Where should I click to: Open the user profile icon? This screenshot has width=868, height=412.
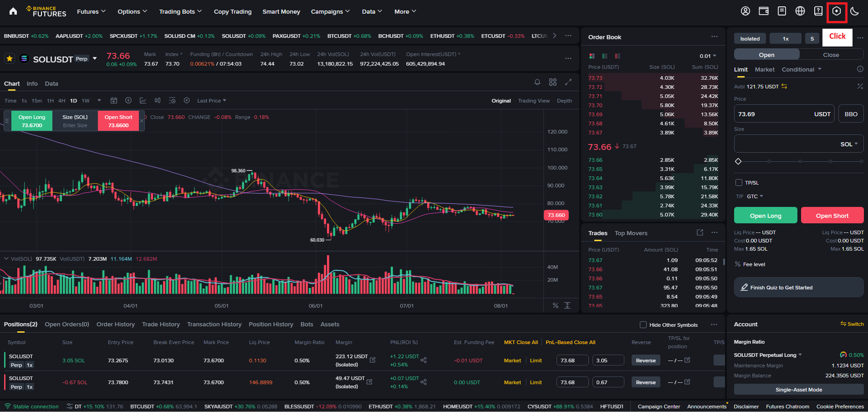click(745, 11)
